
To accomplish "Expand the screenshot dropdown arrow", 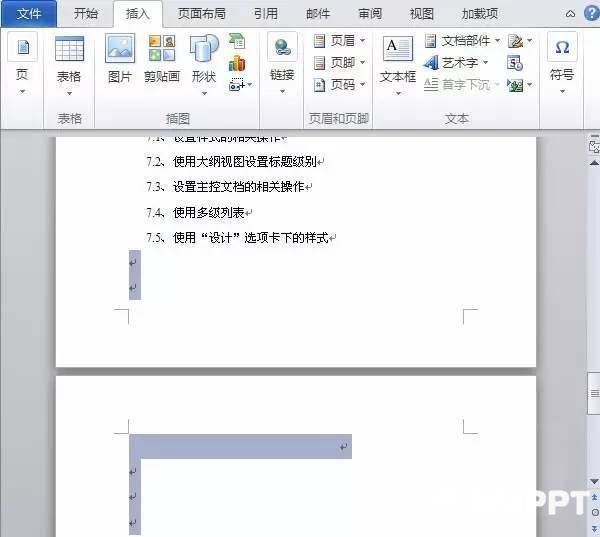I will click(250, 85).
